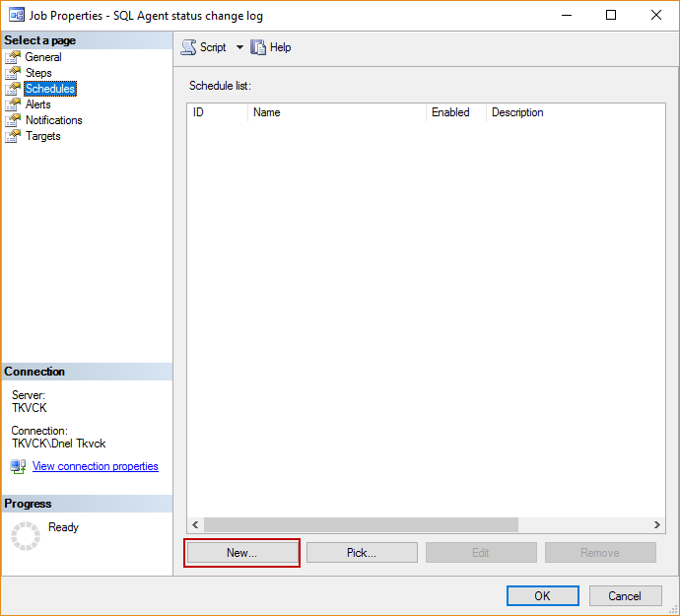
Task: Click the horizontal scrollbar left arrow
Action: (195, 525)
